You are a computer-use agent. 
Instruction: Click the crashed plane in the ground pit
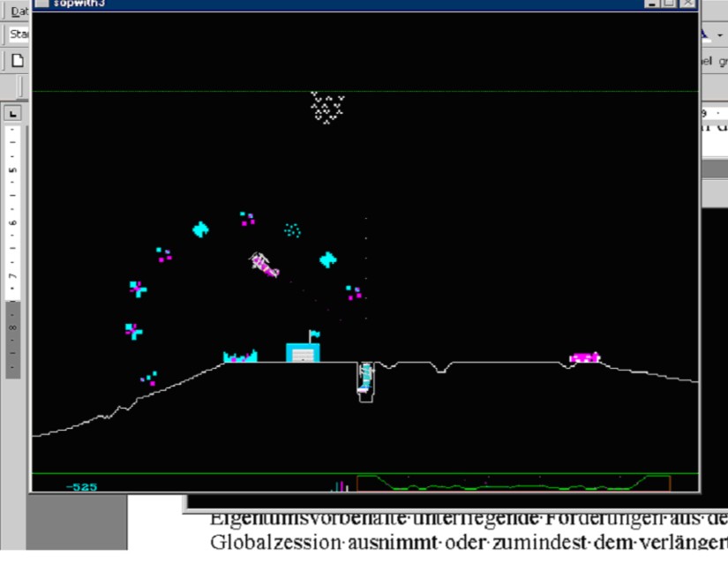tap(366, 379)
